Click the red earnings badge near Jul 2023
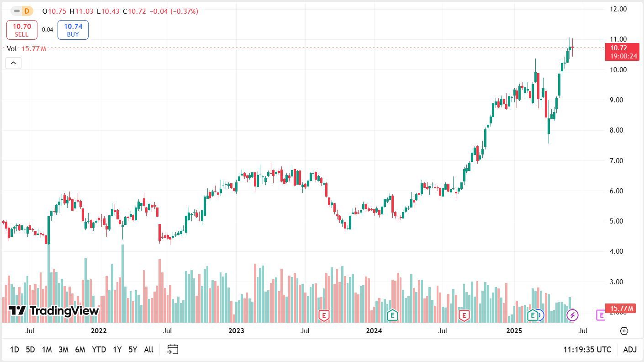Screen dimensions: 644x362 pyautogui.click(x=324, y=315)
